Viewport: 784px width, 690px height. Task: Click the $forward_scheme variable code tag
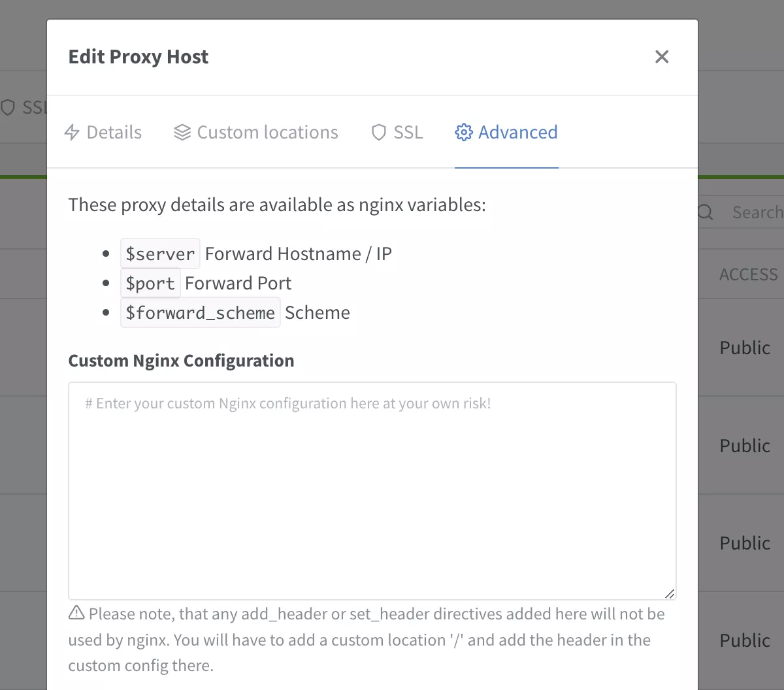coord(200,313)
